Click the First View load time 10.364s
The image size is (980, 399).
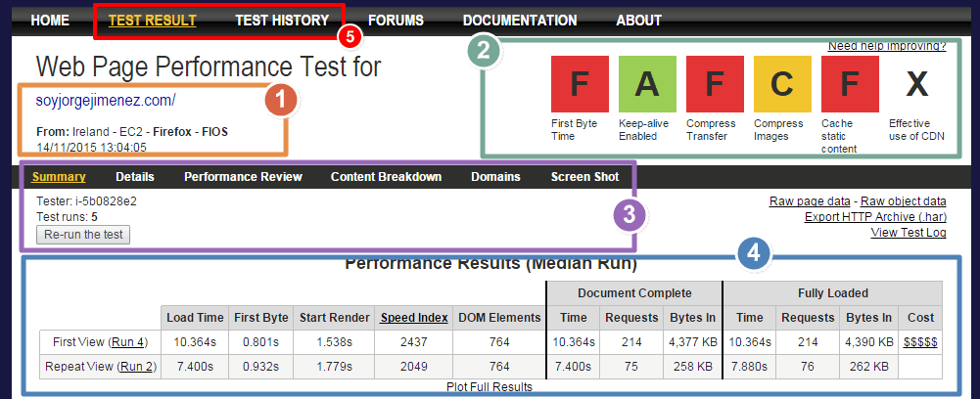pyautogui.click(x=195, y=342)
